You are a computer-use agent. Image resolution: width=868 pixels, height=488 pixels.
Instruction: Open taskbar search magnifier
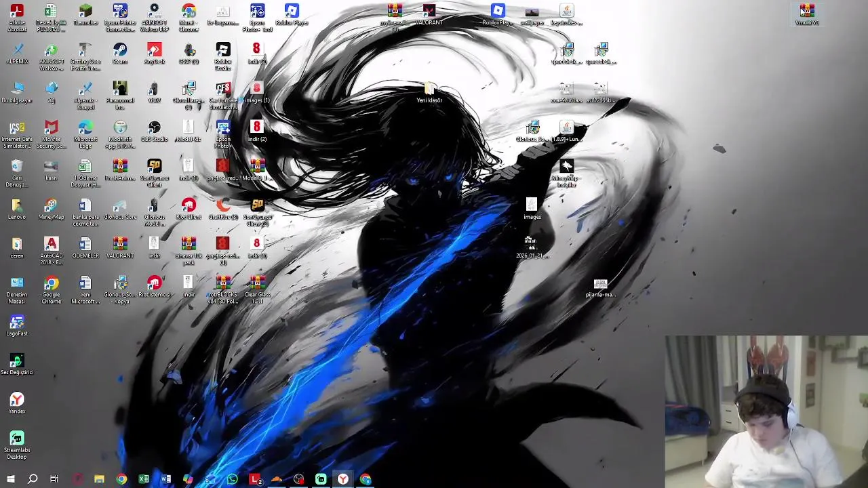(x=33, y=479)
